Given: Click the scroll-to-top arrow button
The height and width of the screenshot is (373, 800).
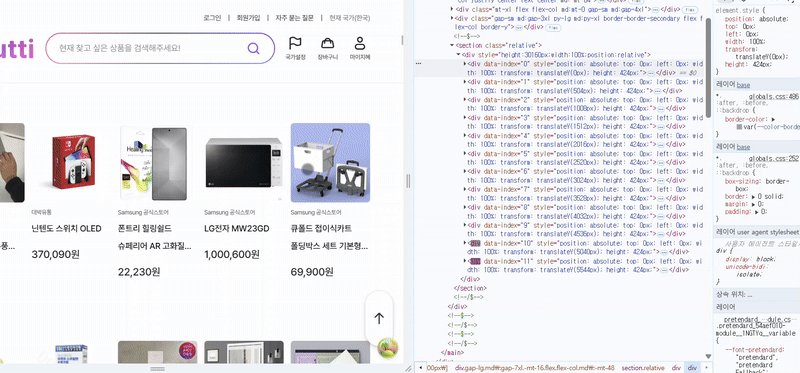Looking at the screenshot, I should coord(379,318).
